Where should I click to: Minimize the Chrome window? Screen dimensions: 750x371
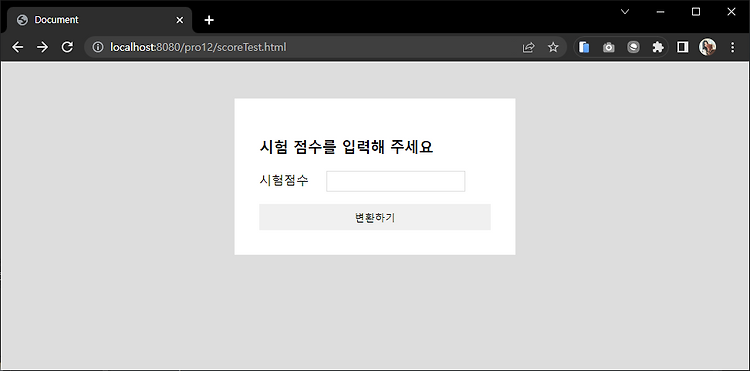tap(661, 12)
